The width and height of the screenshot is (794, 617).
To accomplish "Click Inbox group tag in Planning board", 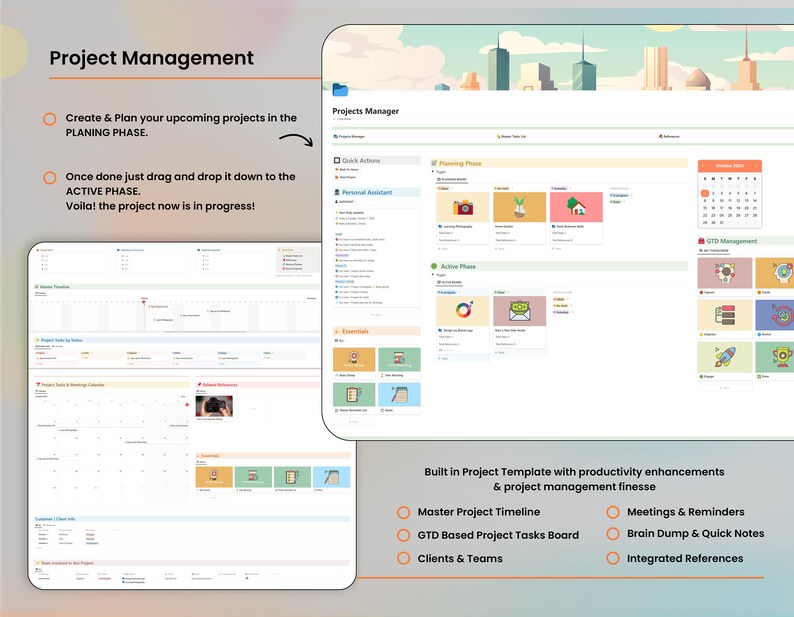I will click(444, 188).
